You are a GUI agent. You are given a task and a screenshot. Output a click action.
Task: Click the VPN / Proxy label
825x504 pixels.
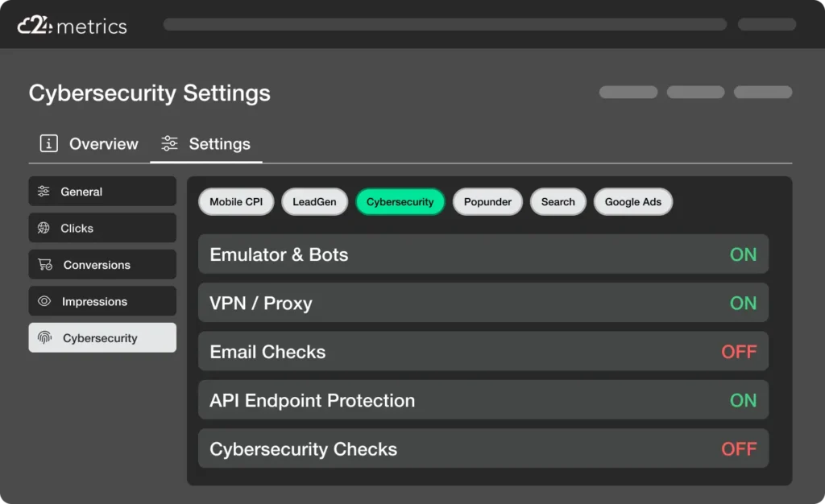click(x=261, y=304)
